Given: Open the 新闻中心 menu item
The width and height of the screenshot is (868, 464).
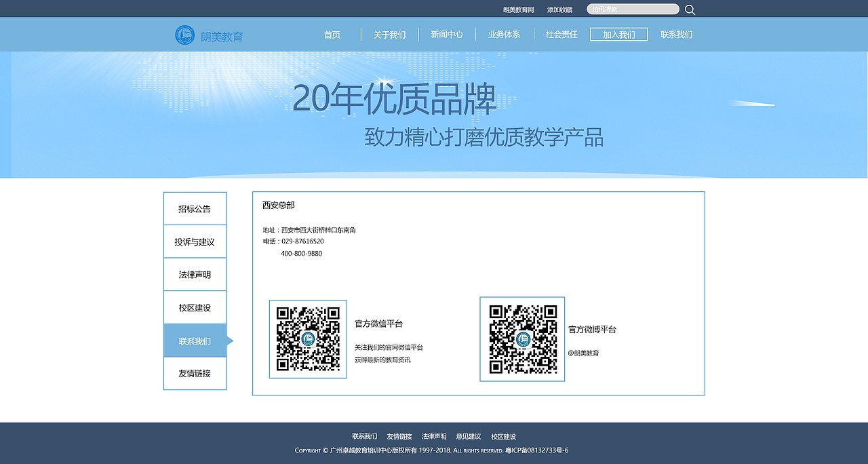Looking at the screenshot, I should pos(446,34).
